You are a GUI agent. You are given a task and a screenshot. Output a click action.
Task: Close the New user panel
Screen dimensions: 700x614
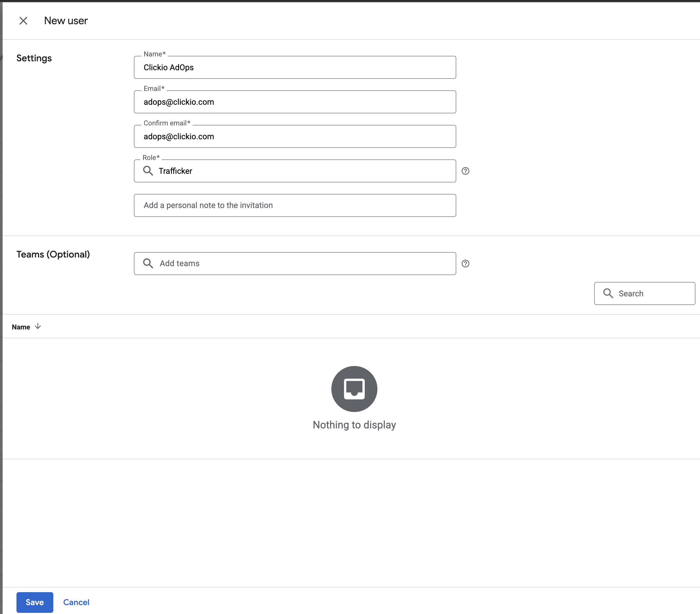pyautogui.click(x=23, y=21)
